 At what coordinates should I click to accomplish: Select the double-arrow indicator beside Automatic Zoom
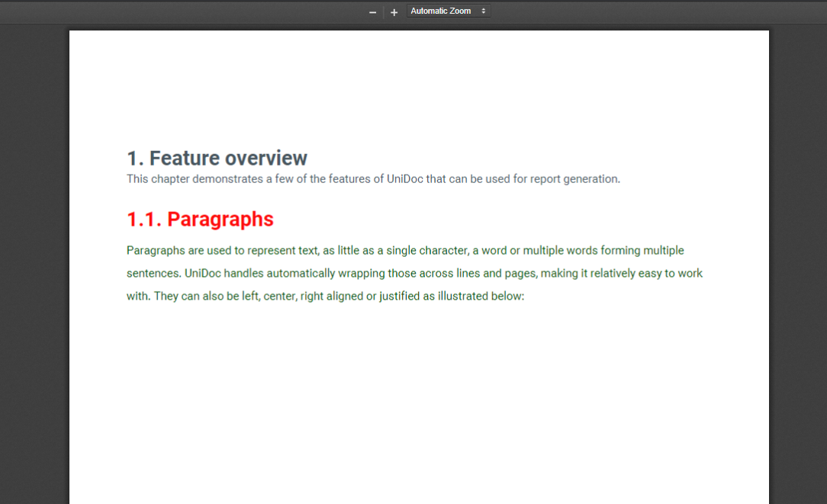tap(483, 11)
